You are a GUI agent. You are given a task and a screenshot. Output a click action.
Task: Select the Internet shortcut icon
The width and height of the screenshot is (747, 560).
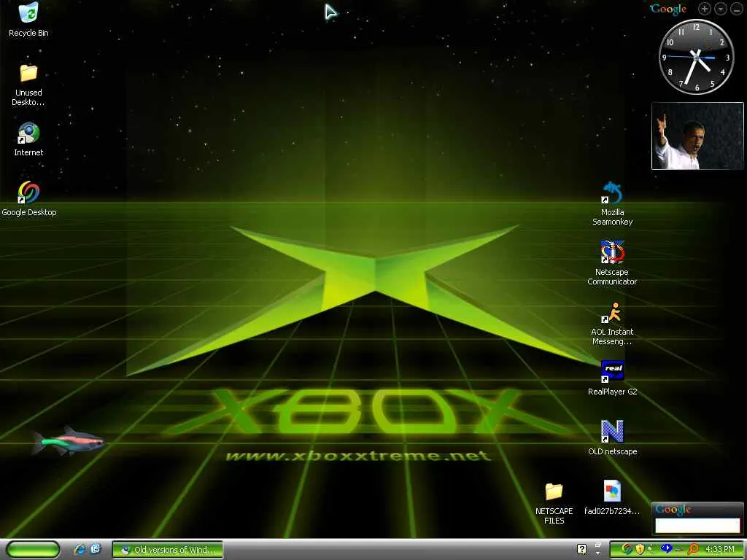point(28,139)
